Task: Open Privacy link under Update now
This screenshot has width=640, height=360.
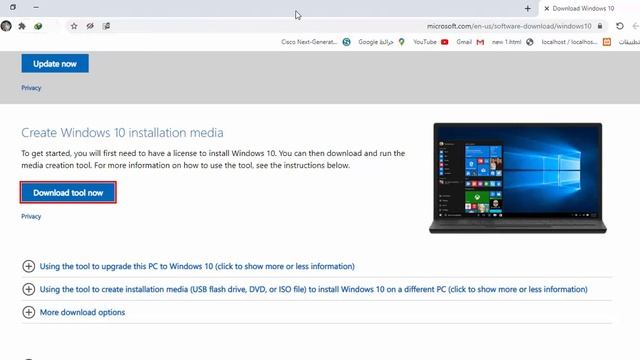Action: tap(31, 88)
